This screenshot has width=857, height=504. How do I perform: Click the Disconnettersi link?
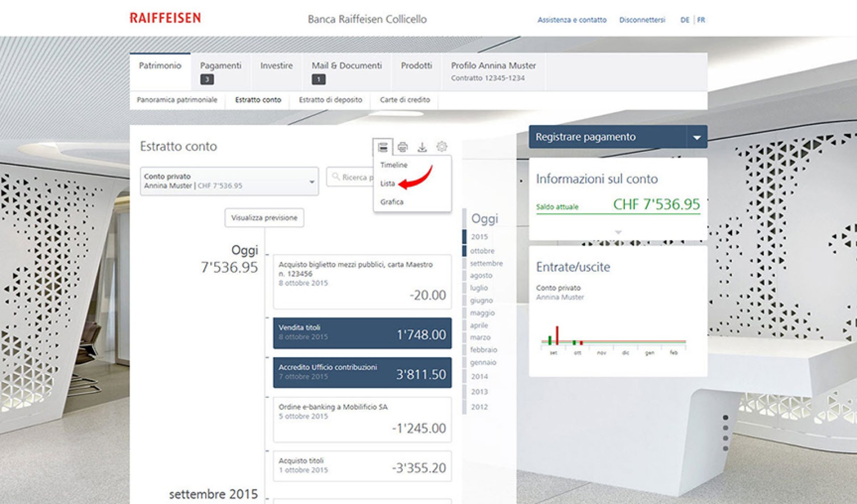tap(642, 20)
